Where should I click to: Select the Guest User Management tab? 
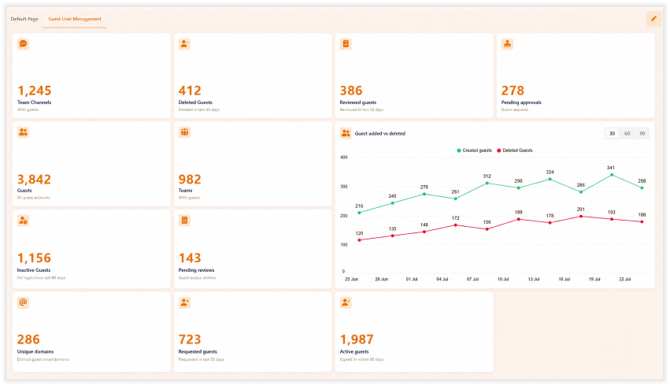[75, 19]
